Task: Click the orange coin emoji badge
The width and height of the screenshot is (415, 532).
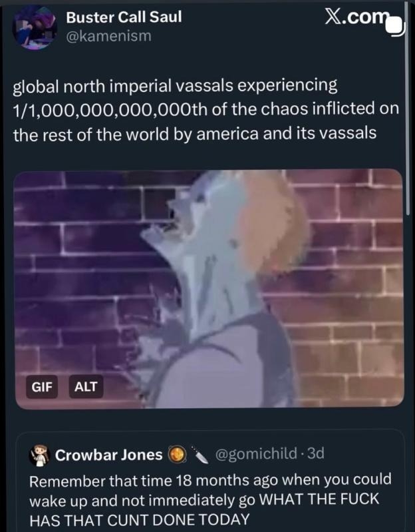Action: coord(177,455)
